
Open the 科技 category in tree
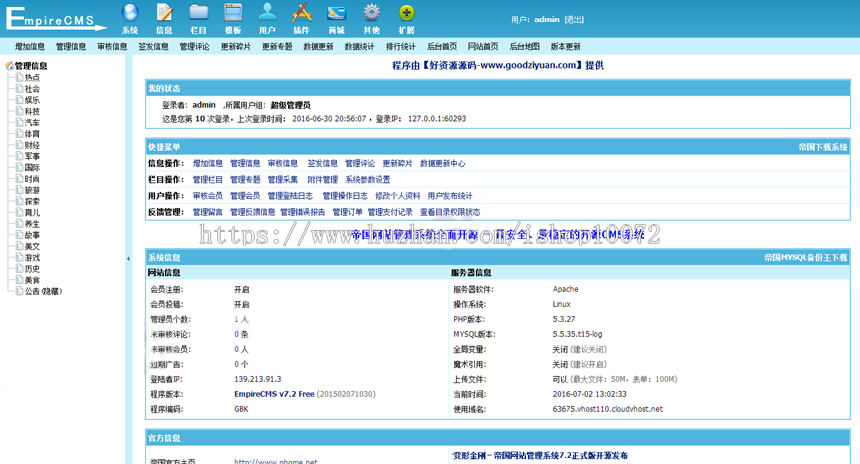[32, 111]
